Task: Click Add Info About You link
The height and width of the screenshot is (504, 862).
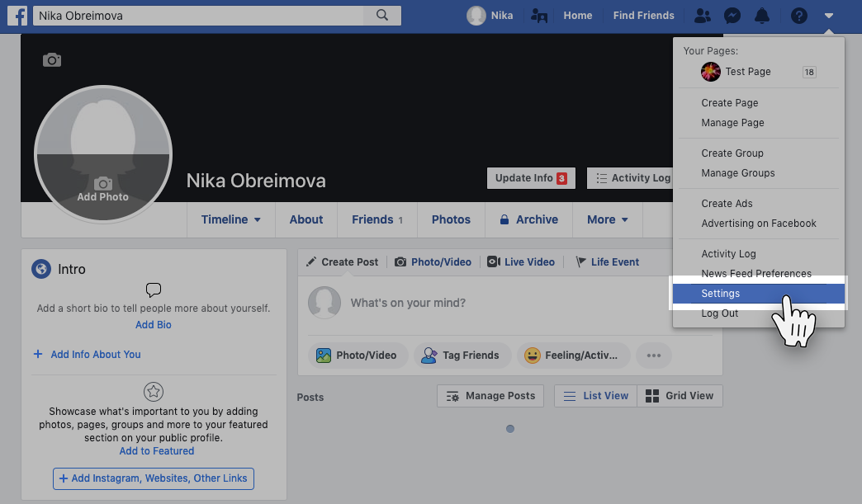Action: 87,354
